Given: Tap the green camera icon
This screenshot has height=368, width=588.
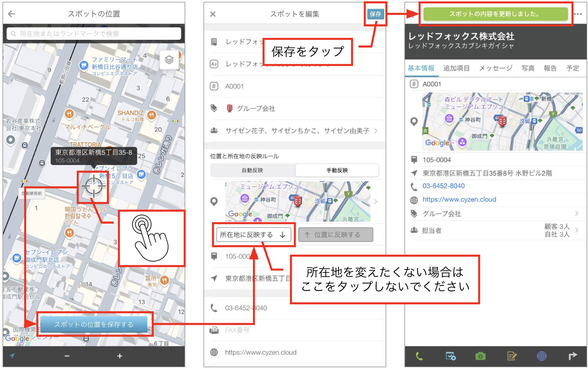Looking at the screenshot, I should click(x=480, y=356).
